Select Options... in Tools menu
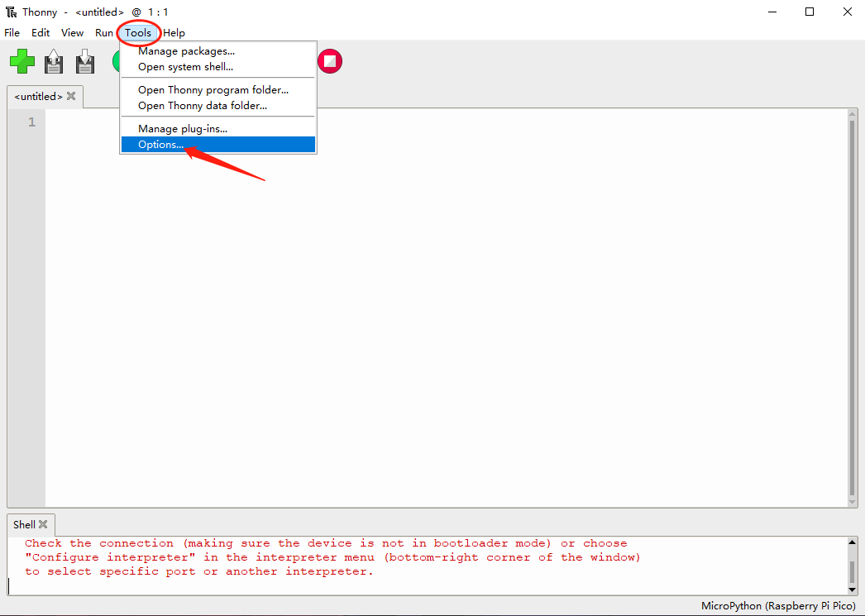This screenshot has height=616, width=865. click(x=218, y=145)
